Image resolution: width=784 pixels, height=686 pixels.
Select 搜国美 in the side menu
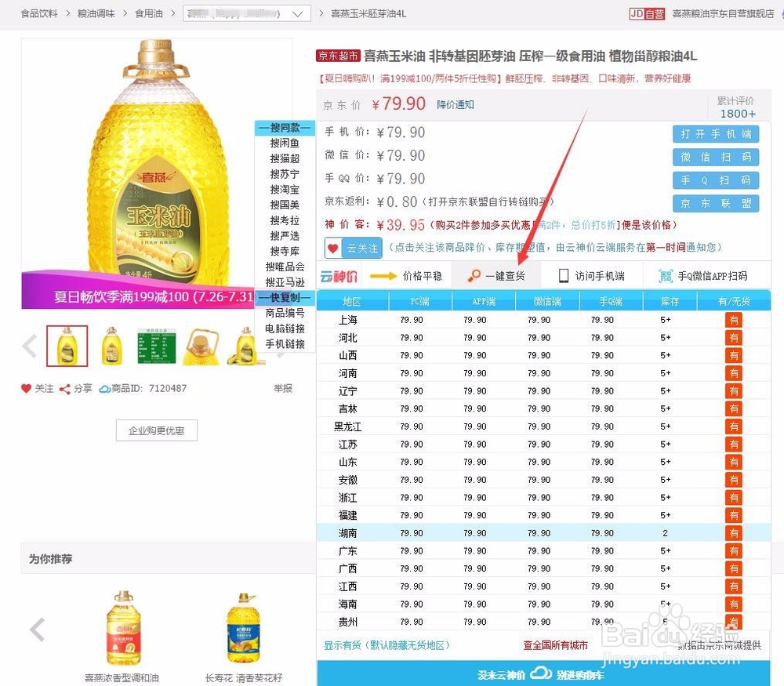[285, 205]
